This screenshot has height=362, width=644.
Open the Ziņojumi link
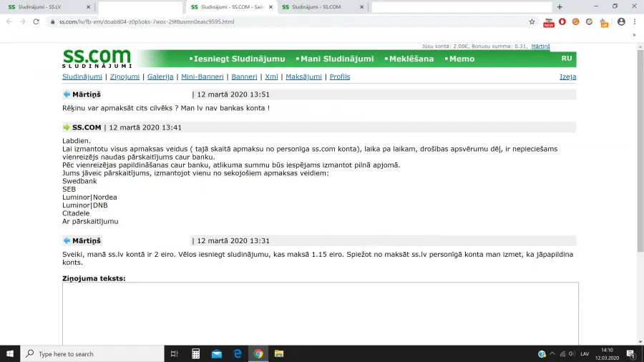[x=125, y=77]
